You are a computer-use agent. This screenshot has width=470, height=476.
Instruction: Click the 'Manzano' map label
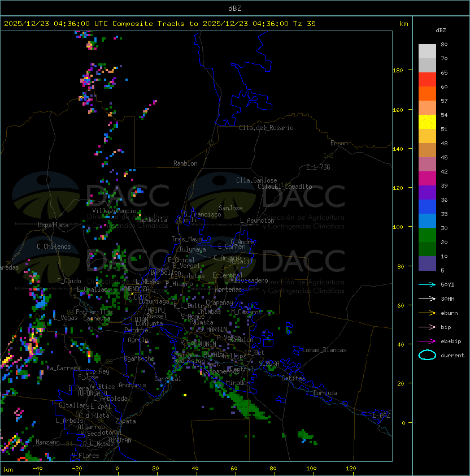pos(47,442)
